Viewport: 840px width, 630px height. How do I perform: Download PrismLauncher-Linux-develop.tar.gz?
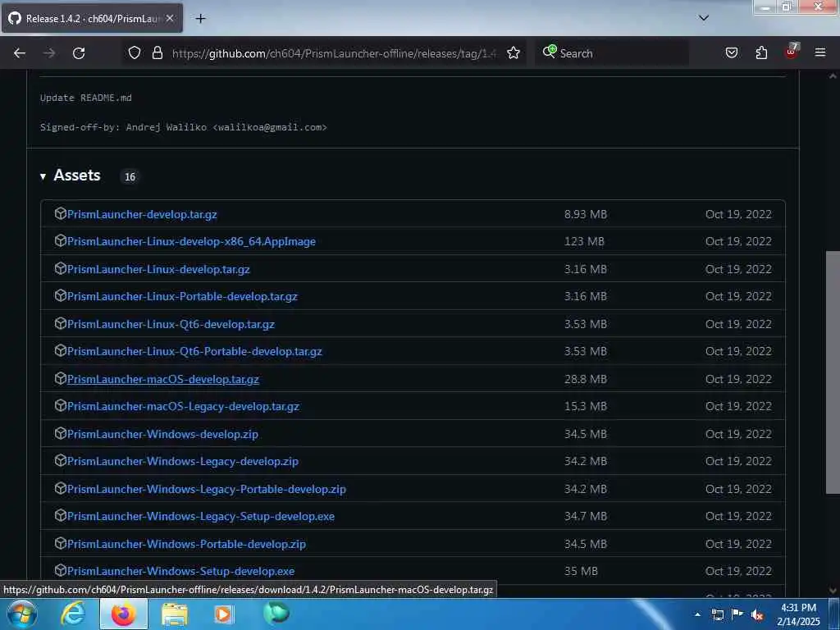click(x=158, y=269)
